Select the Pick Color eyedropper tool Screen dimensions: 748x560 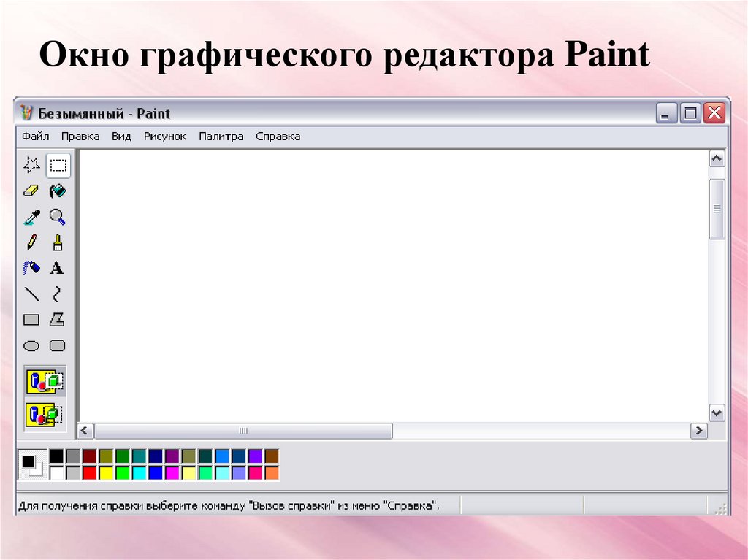(31, 217)
